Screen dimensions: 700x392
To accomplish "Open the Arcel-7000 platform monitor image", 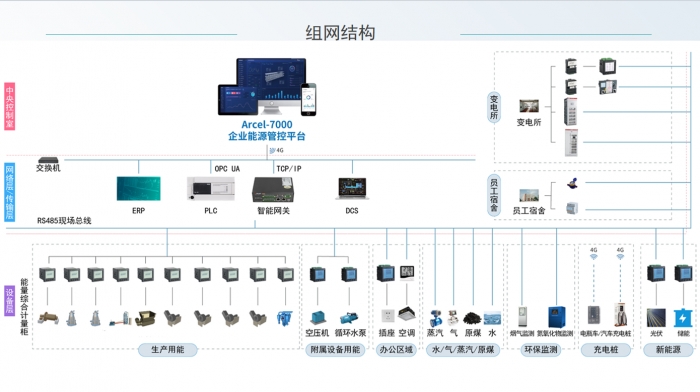I will (x=267, y=87).
